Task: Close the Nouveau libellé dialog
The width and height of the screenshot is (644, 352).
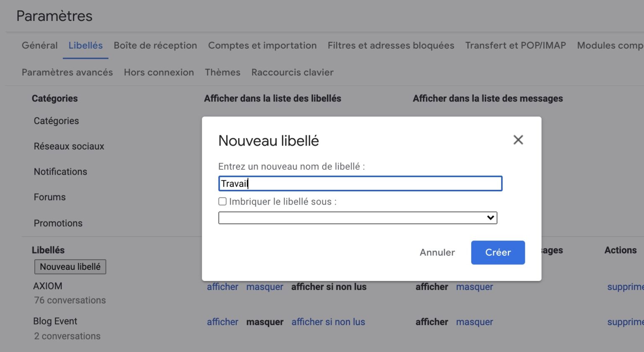Action: coord(518,140)
